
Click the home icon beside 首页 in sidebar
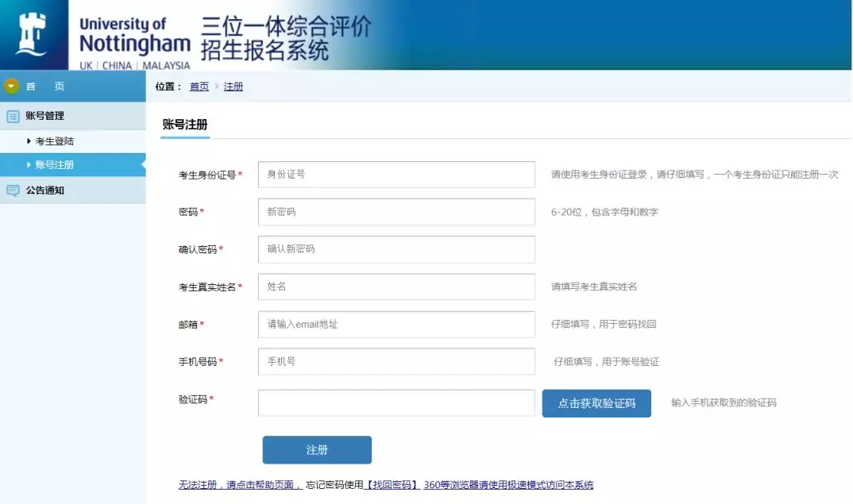tap(12, 87)
